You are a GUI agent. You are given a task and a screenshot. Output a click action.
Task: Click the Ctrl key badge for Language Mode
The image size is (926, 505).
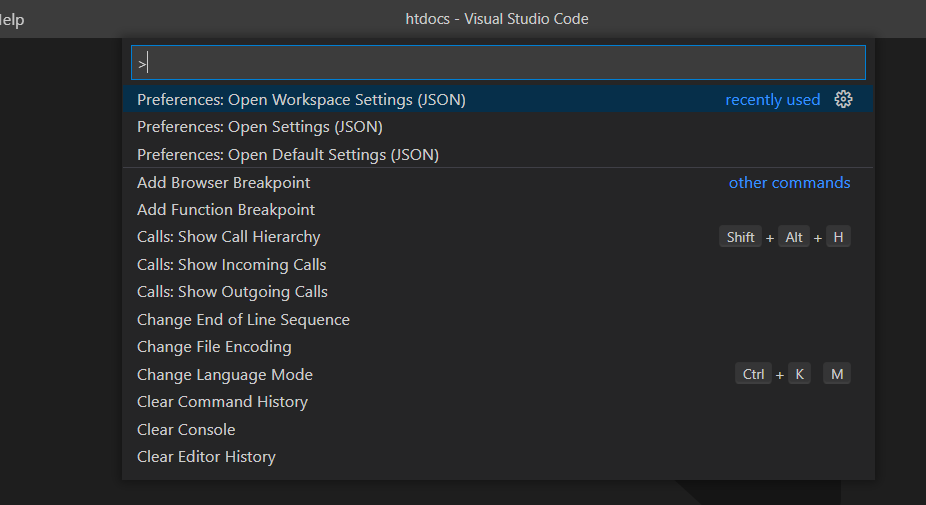point(753,374)
